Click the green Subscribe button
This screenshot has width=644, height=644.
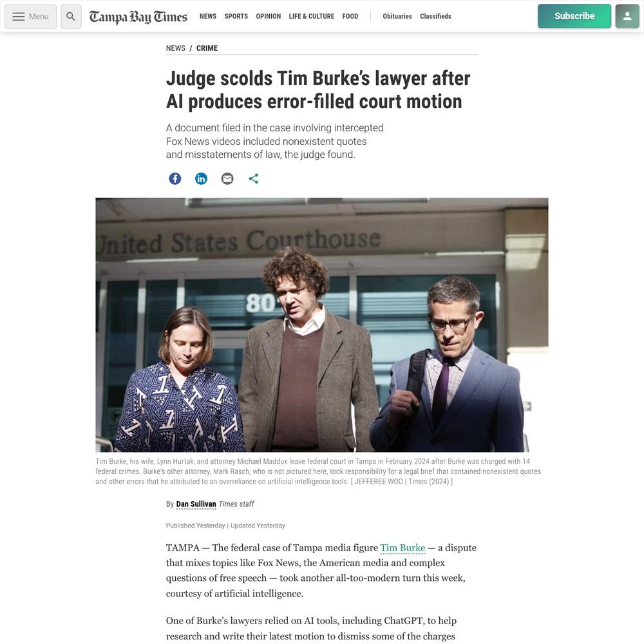point(574,17)
